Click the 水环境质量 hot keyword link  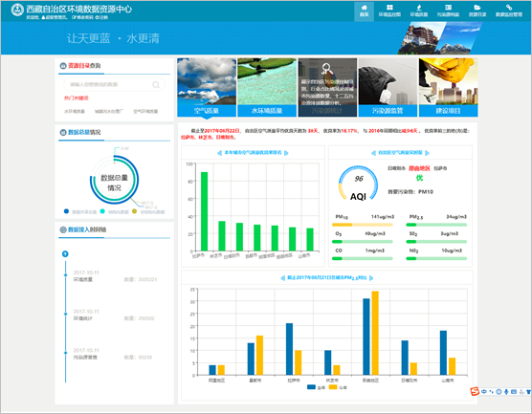[75, 111]
